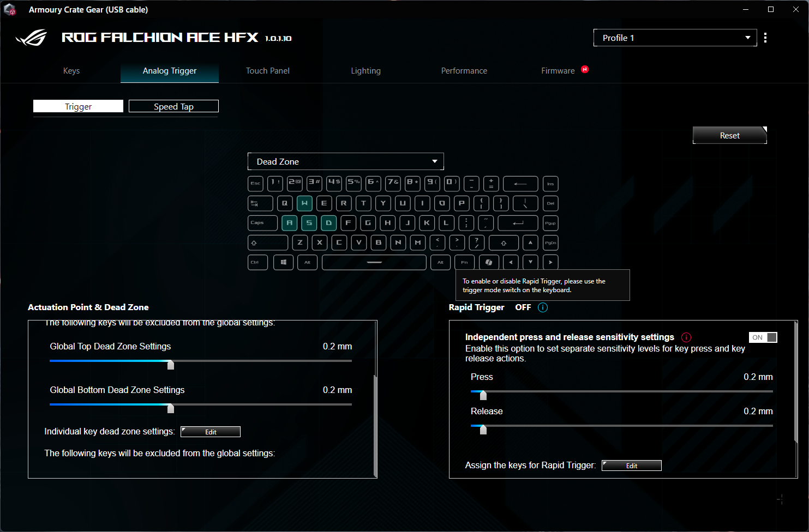Open the Touch Panel tab

pos(268,71)
